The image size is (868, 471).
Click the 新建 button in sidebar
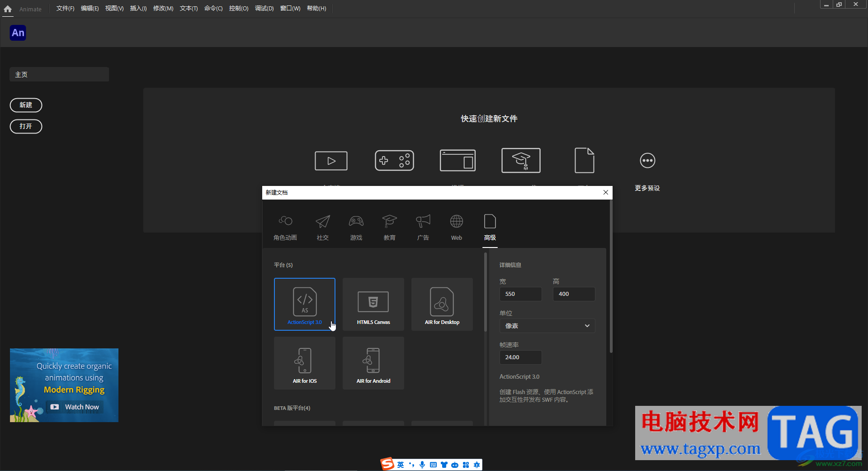pyautogui.click(x=26, y=105)
